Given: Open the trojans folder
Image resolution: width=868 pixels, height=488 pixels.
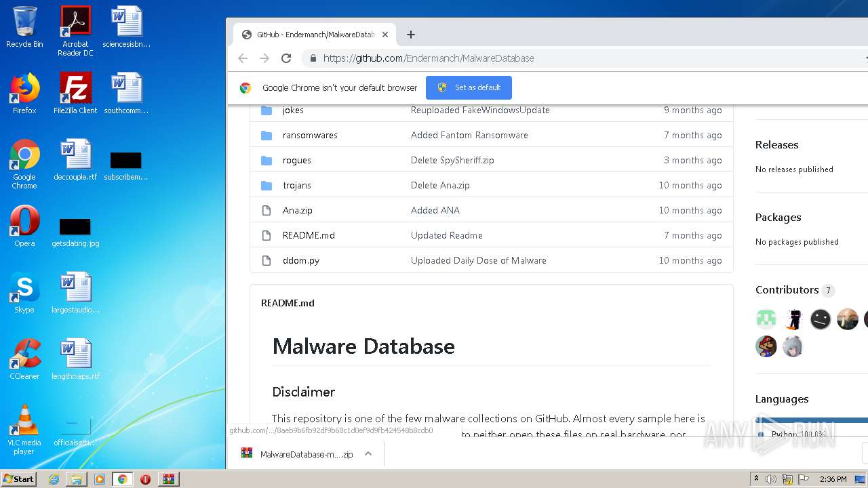Looking at the screenshot, I should coord(297,185).
